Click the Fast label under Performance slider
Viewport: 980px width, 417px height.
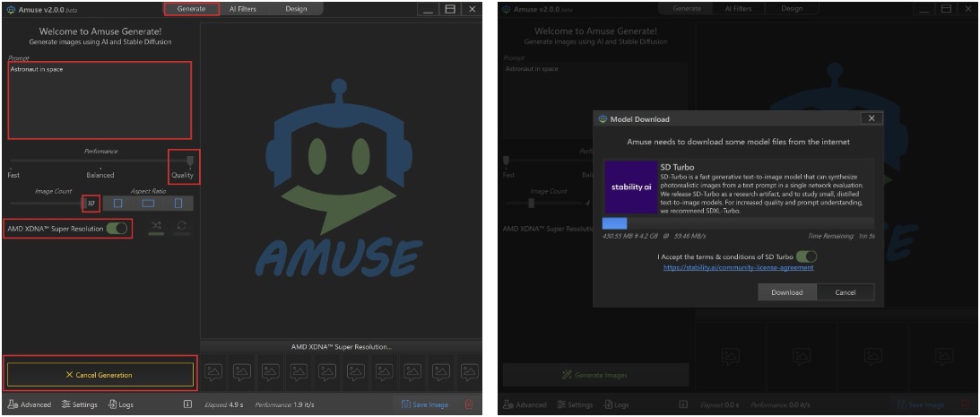point(13,175)
